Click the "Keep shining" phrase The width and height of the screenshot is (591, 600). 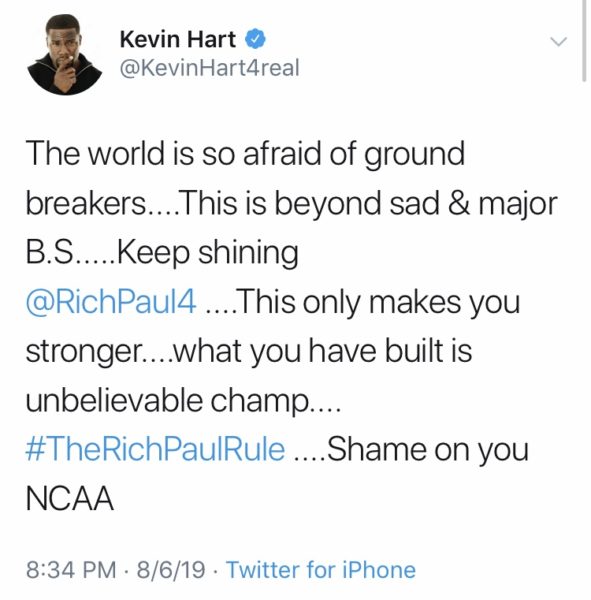[x=208, y=254]
